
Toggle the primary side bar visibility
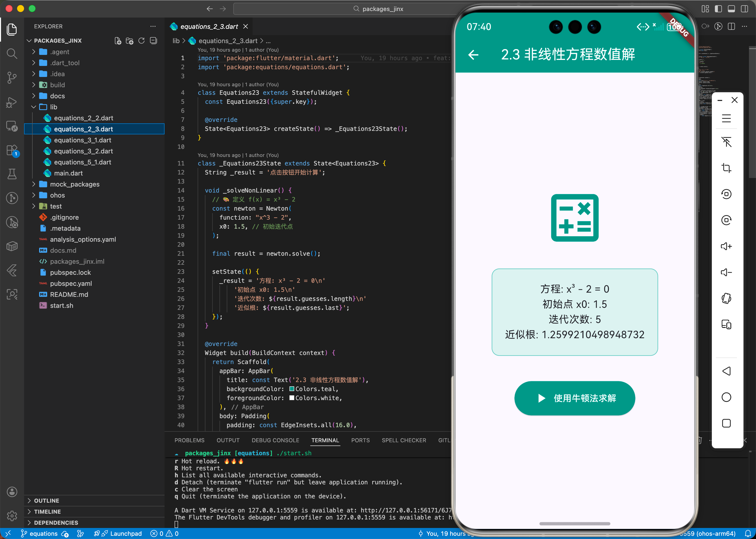(x=718, y=9)
